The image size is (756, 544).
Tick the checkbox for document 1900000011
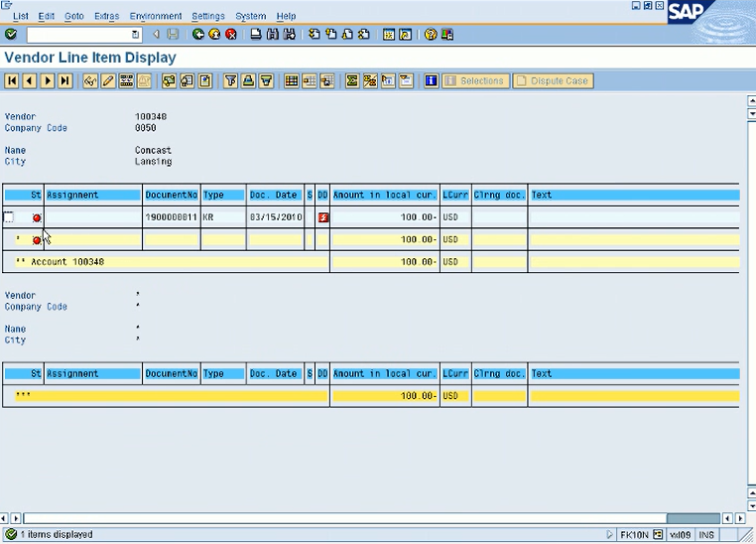tap(9, 217)
